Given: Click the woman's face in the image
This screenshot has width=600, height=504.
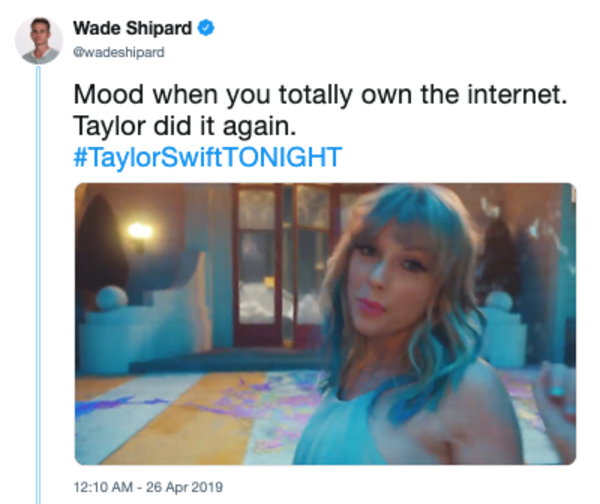Looking at the screenshot, I should (x=390, y=279).
